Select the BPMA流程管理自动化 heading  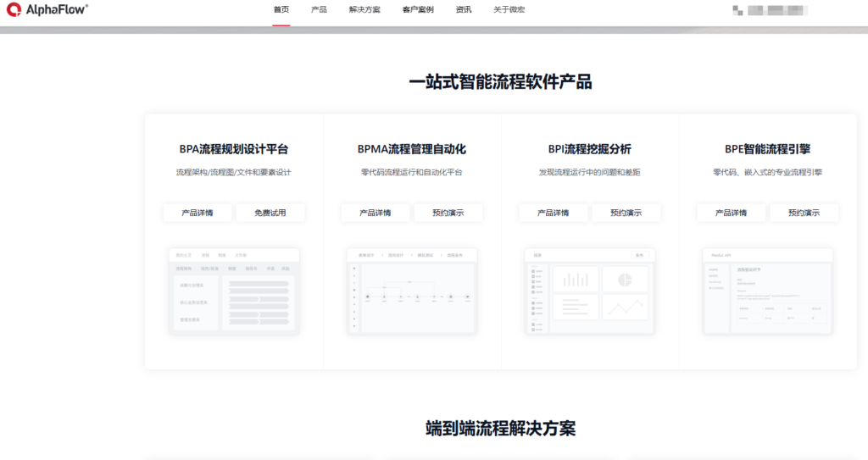412,149
